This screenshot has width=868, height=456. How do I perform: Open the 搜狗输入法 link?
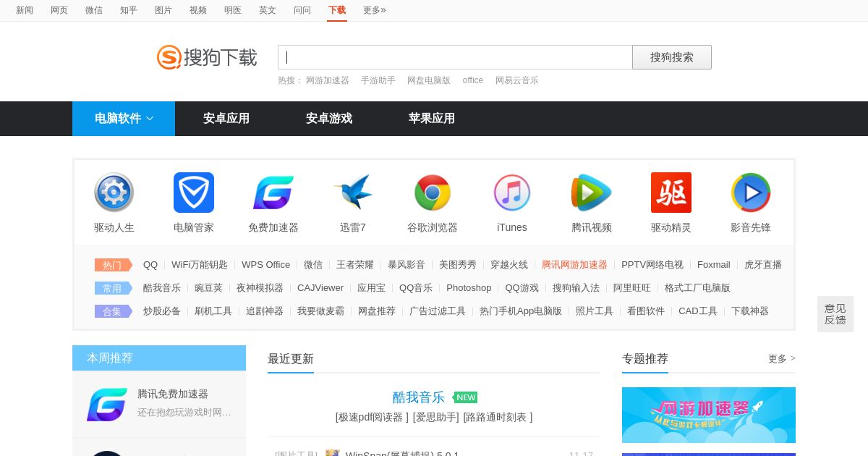click(576, 288)
